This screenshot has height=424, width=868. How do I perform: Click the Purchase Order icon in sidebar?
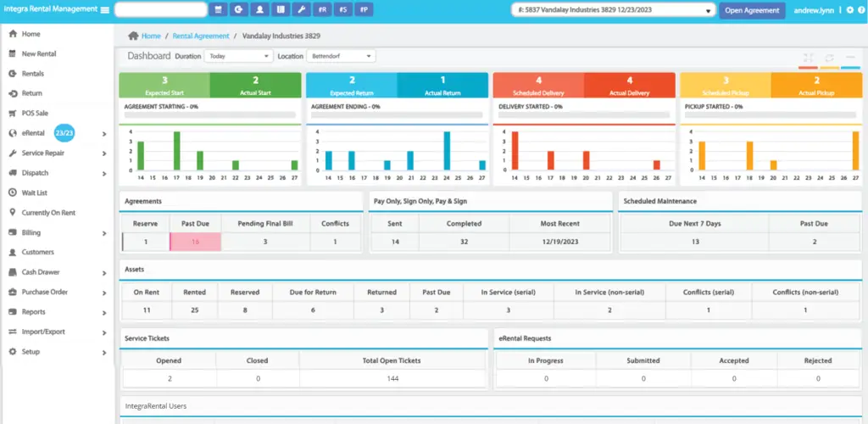pyautogui.click(x=12, y=293)
